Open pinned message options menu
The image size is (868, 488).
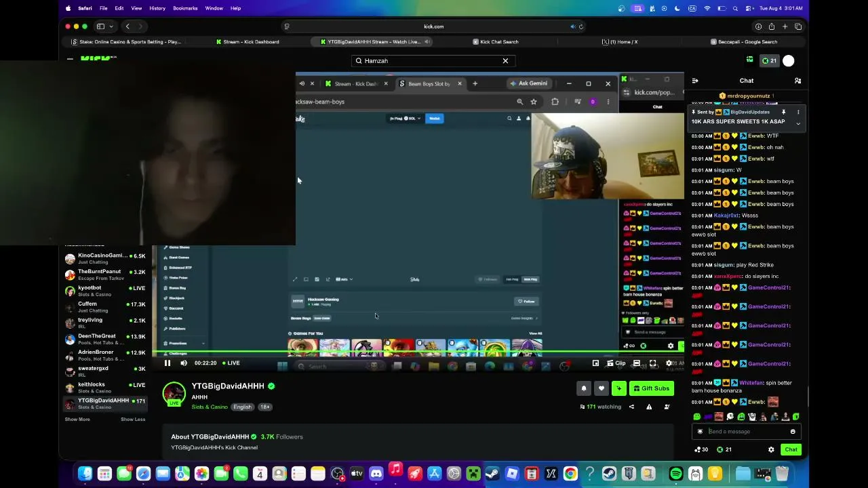[798, 112]
